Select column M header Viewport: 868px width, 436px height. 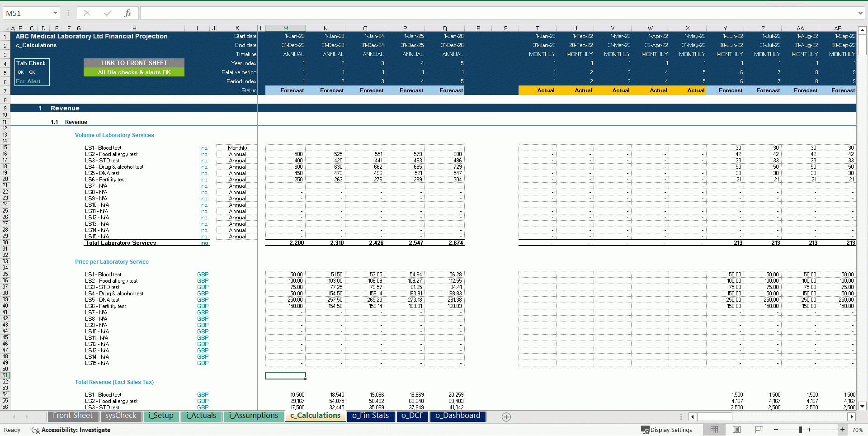click(x=286, y=28)
